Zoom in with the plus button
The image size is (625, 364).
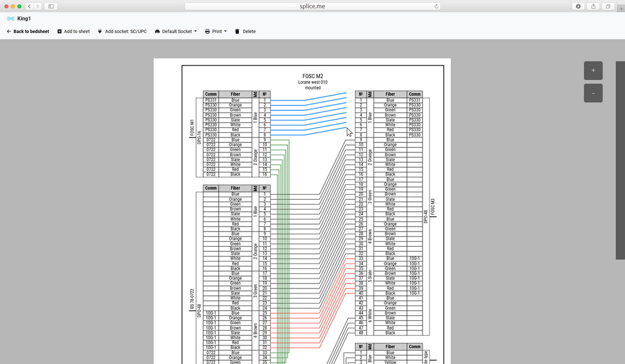(593, 71)
